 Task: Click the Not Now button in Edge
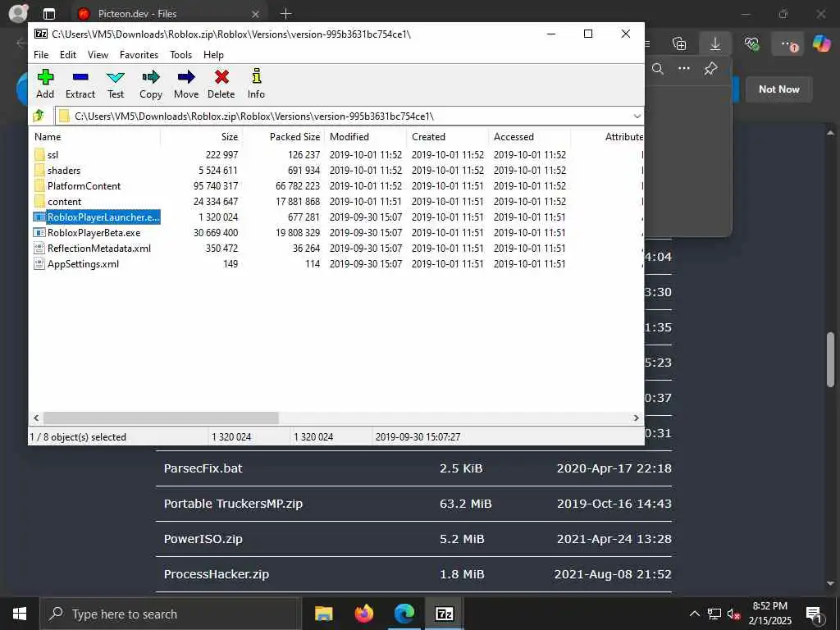779,89
